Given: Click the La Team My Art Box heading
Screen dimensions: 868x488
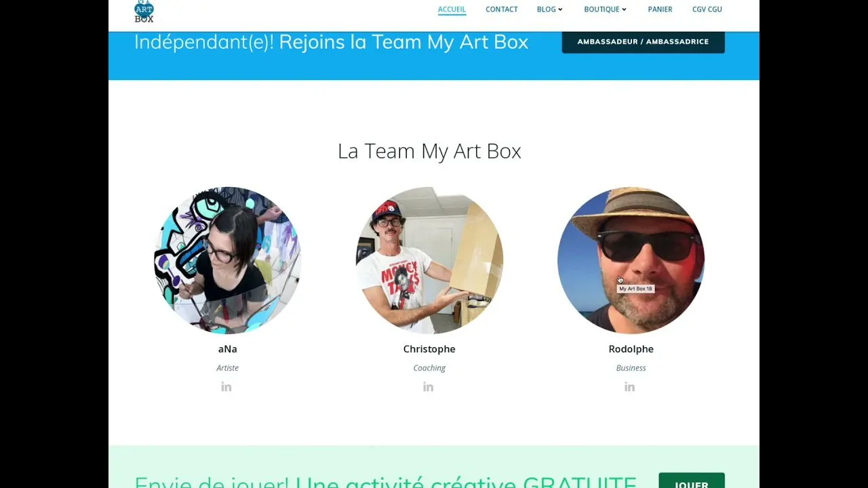Looking at the screenshot, I should tap(429, 150).
